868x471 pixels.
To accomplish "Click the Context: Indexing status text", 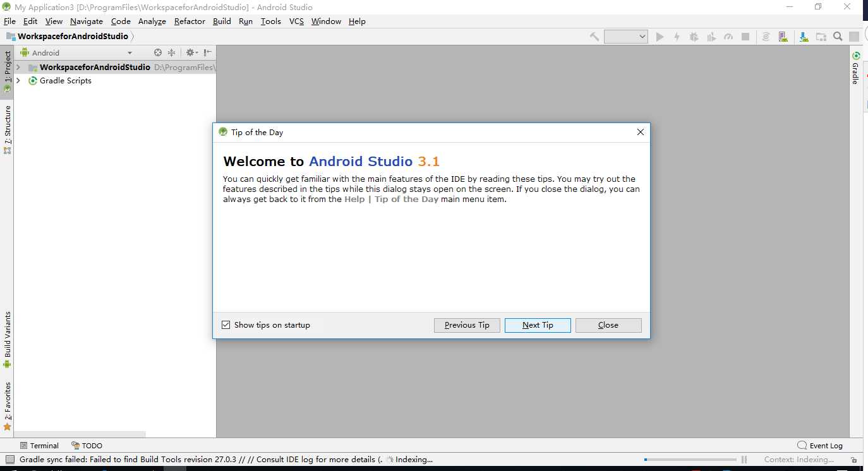I will [799, 460].
